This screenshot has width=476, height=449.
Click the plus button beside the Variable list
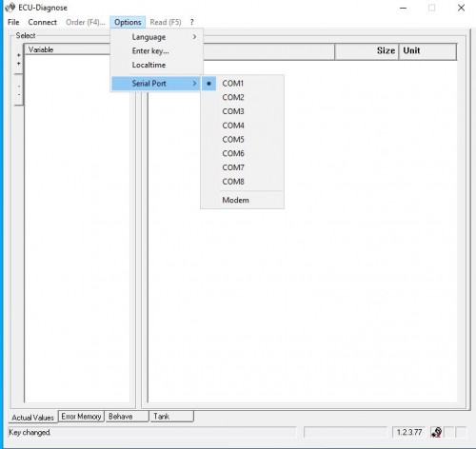pos(19,59)
